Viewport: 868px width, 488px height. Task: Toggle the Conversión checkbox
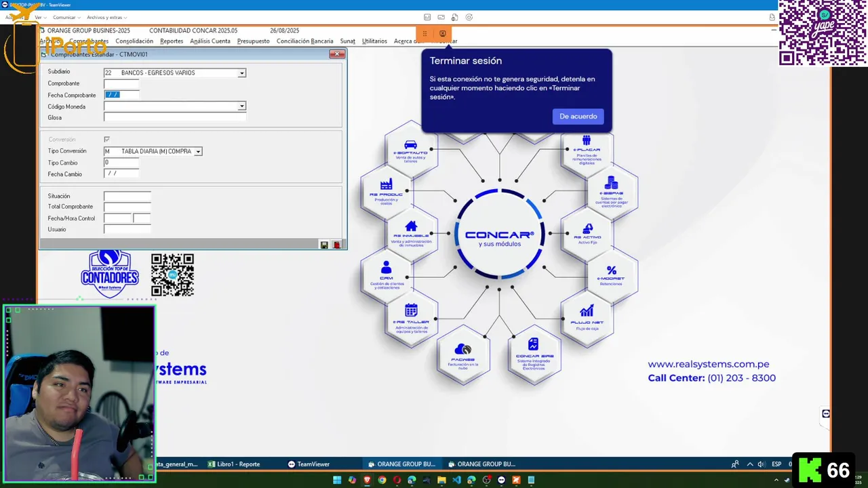click(106, 139)
